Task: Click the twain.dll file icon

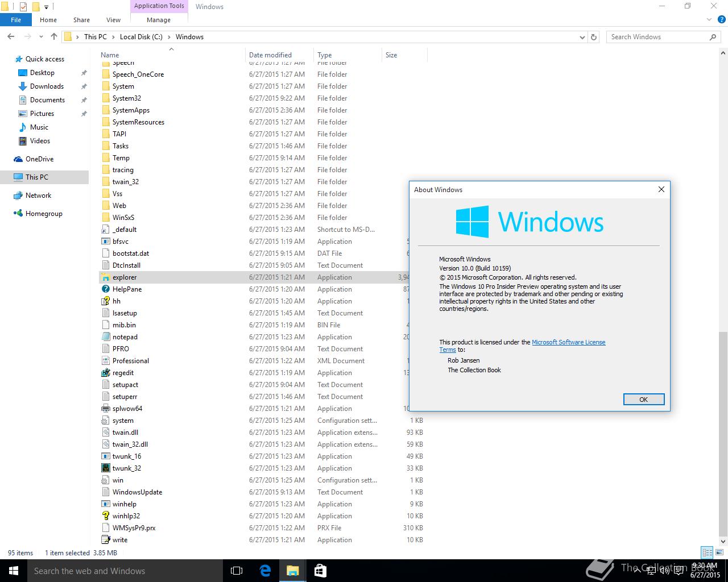Action: point(105,433)
